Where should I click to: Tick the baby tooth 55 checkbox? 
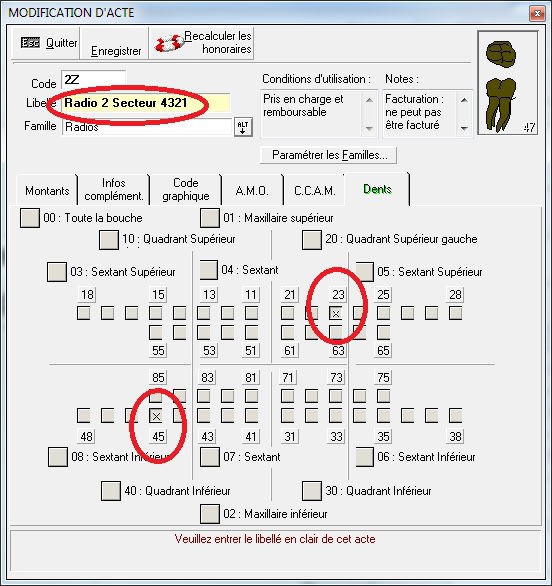coord(155,333)
